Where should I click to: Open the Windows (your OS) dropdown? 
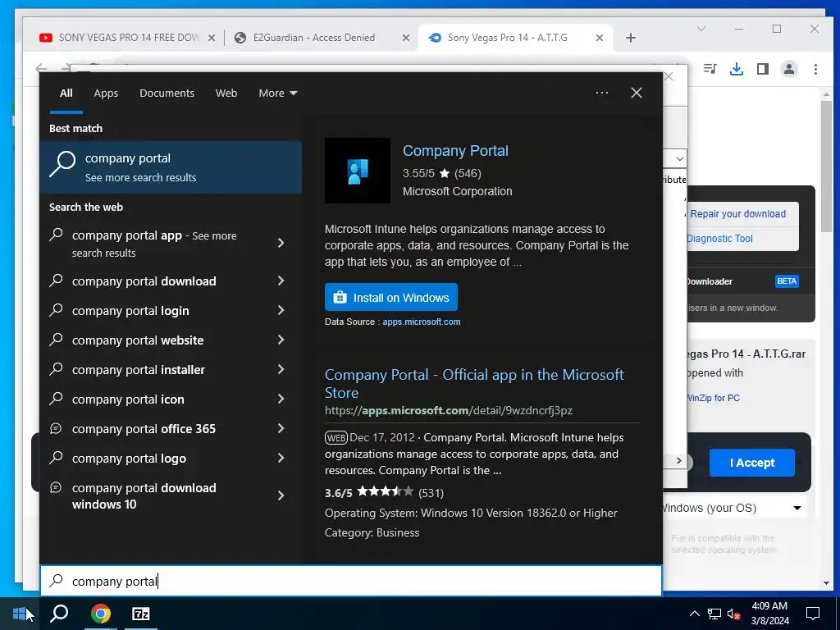coord(734,508)
